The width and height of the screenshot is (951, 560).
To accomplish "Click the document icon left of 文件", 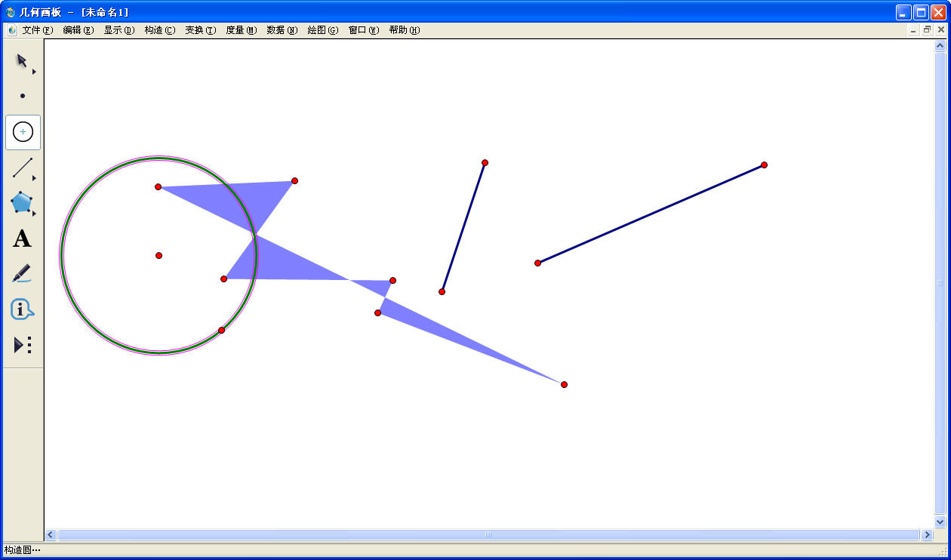I will 11,30.
